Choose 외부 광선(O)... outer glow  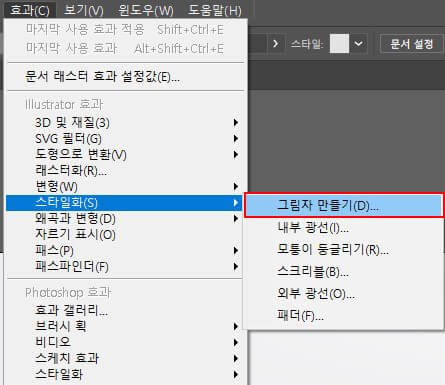click(344, 294)
